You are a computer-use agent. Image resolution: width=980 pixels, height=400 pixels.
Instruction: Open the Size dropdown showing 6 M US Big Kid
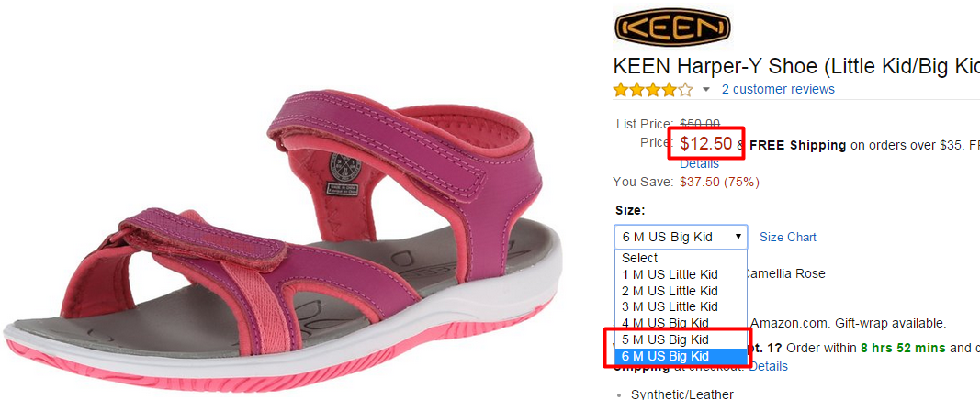click(x=681, y=237)
